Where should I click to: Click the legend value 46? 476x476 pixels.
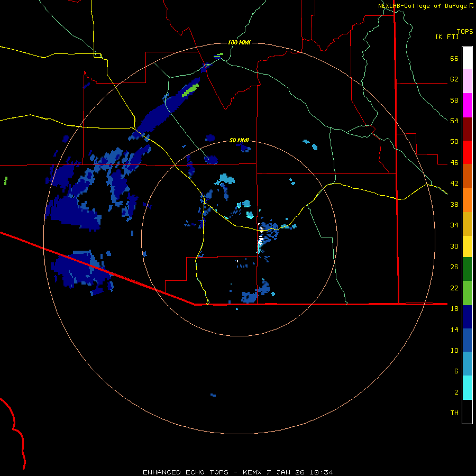pyautogui.click(x=454, y=163)
